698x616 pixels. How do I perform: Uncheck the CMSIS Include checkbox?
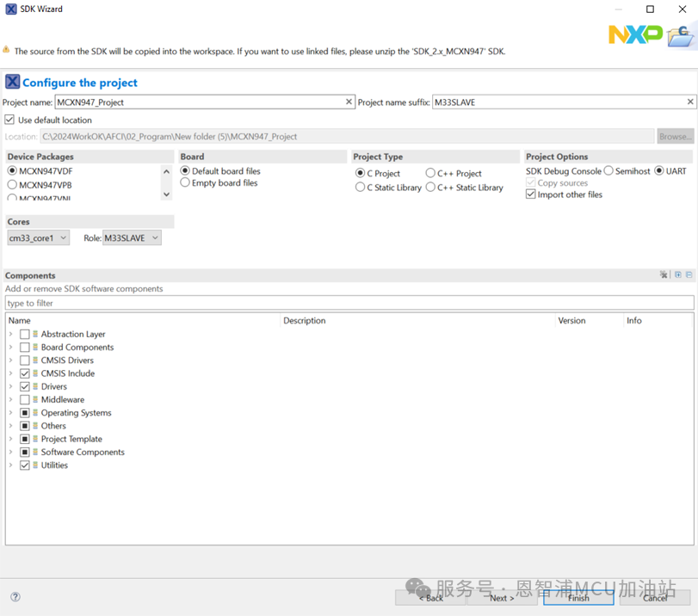pyautogui.click(x=25, y=373)
